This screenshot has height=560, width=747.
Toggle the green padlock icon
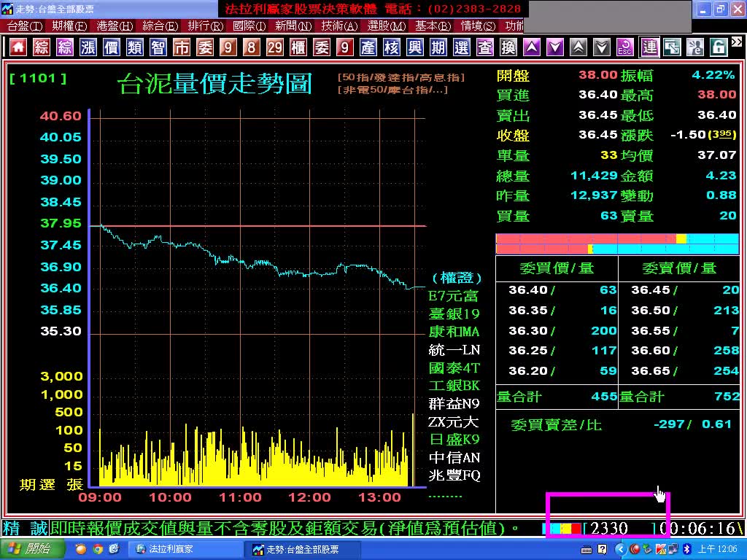coord(719,47)
